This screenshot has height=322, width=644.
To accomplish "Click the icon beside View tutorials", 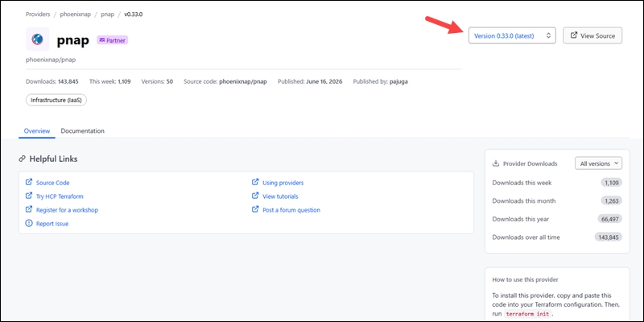I will [255, 196].
